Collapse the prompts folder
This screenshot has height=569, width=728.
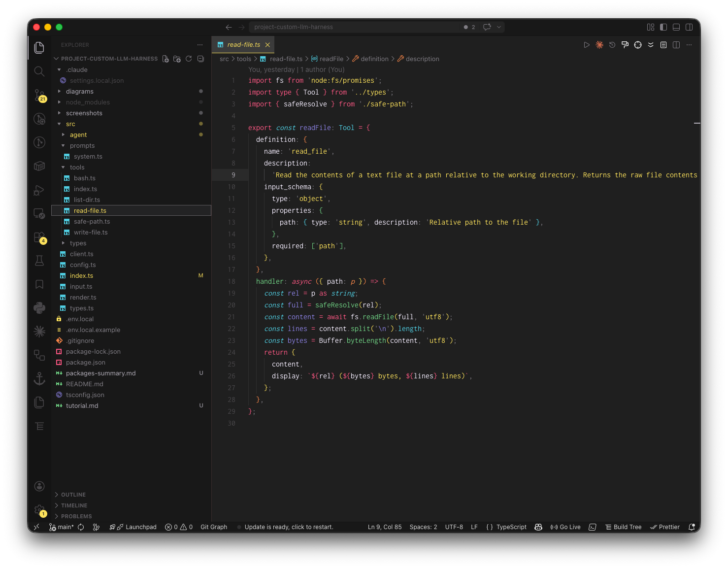tap(131, 146)
